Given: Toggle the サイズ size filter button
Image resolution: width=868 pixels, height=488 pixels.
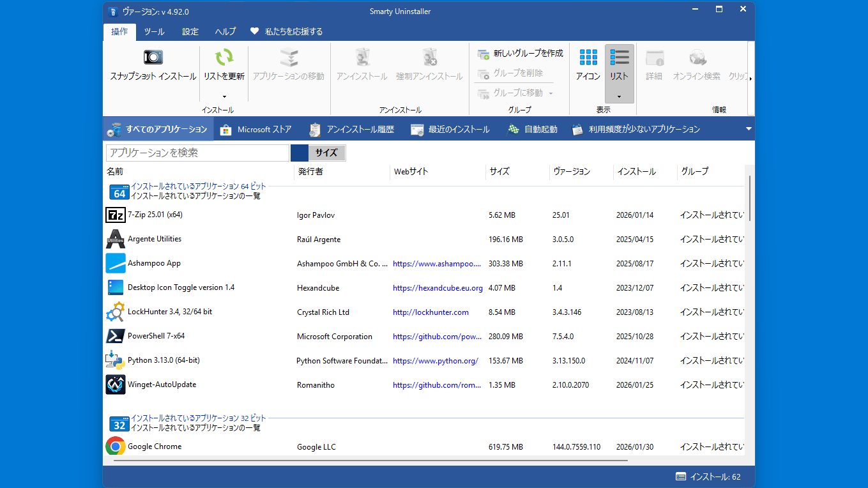Looking at the screenshot, I should coord(326,153).
